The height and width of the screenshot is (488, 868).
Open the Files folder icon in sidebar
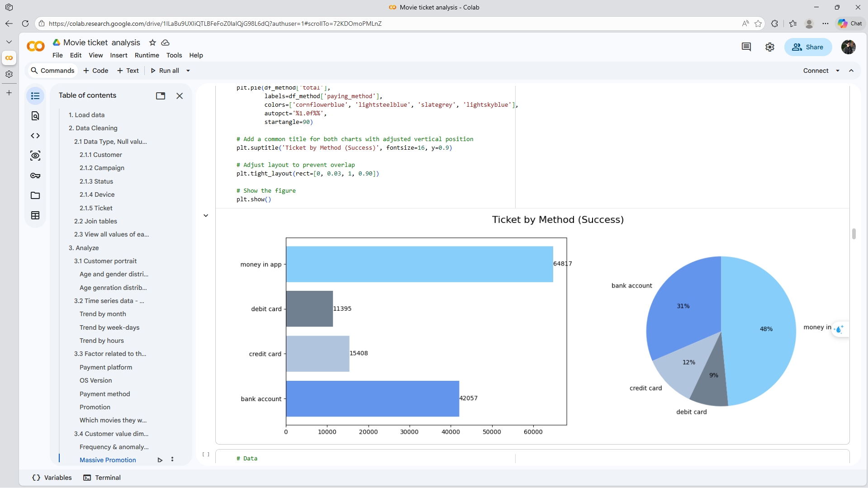pyautogui.click(x=35, y=195)
